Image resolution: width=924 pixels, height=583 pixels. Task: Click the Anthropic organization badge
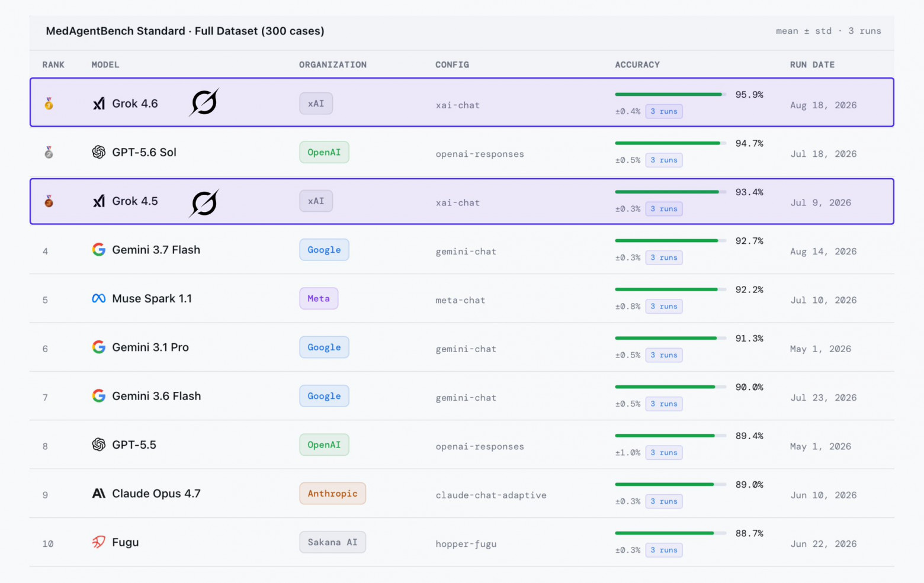click(332, 494)
